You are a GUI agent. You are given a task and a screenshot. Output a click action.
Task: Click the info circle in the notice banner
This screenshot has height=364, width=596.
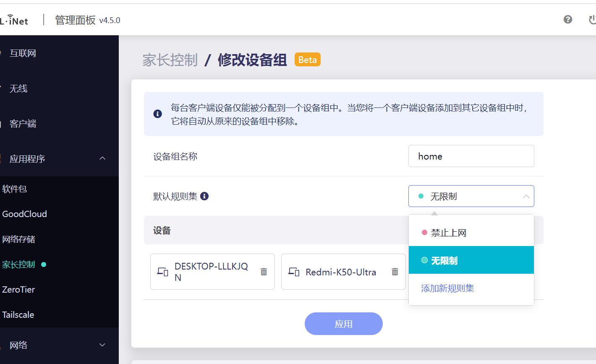tap(157, 114)
